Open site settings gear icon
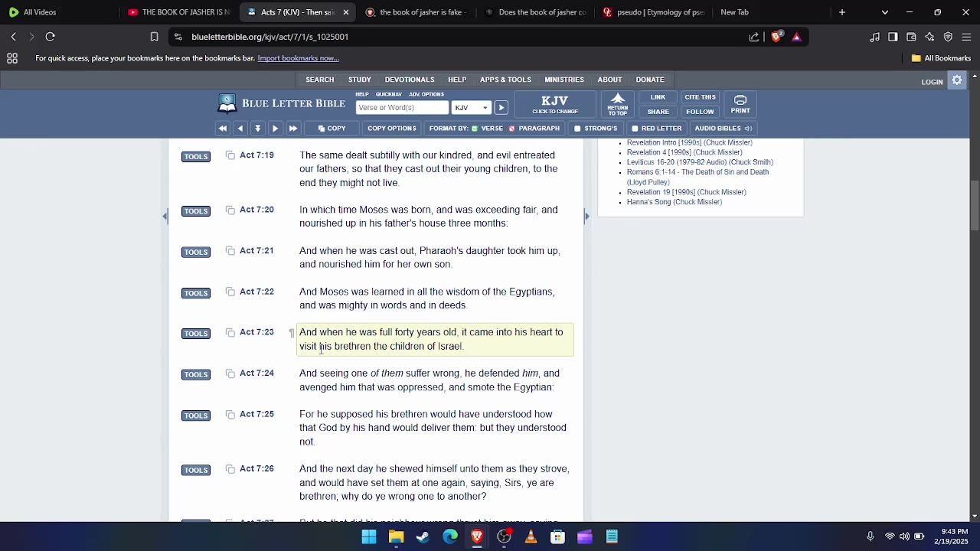Image resolution: width=980 pixels, height=551 pixels. [957, 80]
